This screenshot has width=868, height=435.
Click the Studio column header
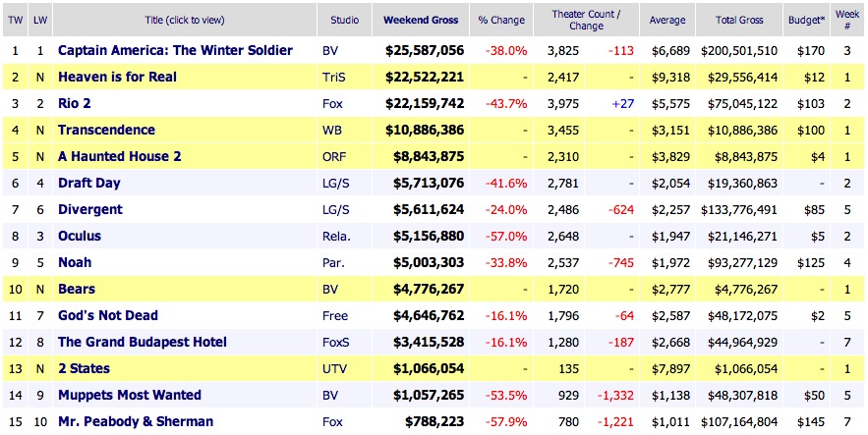click(x=343, y=20)
